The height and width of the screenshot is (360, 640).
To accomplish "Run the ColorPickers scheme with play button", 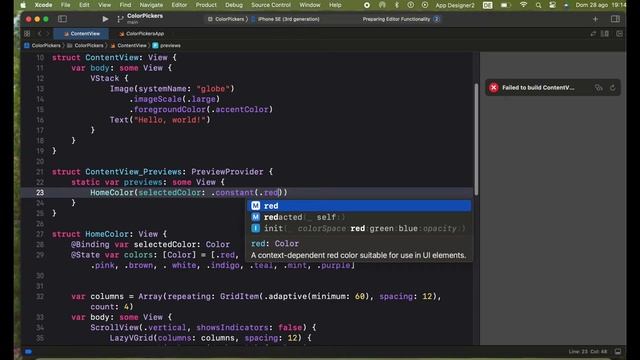I will 105,19.
